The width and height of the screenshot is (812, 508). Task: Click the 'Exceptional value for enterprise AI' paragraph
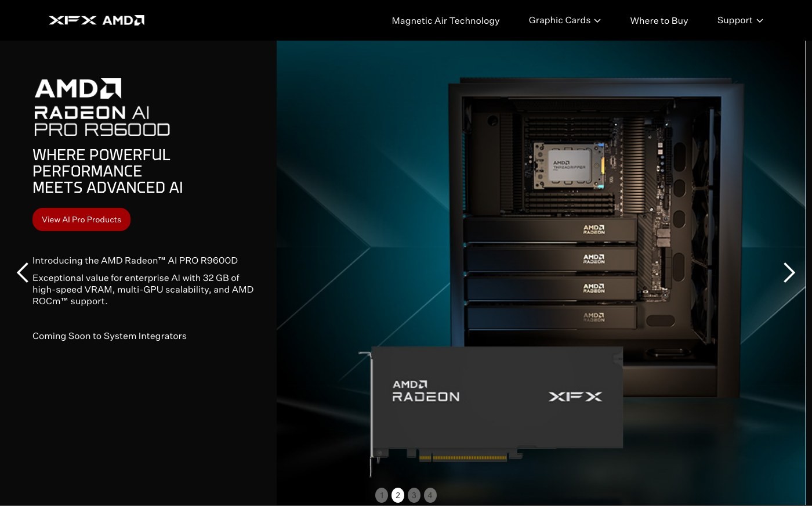143,290
